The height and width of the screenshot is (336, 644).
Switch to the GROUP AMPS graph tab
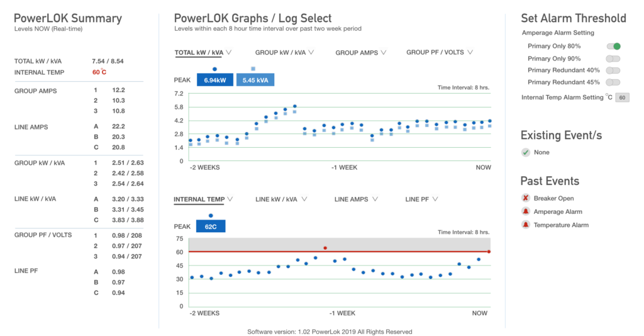357,53
